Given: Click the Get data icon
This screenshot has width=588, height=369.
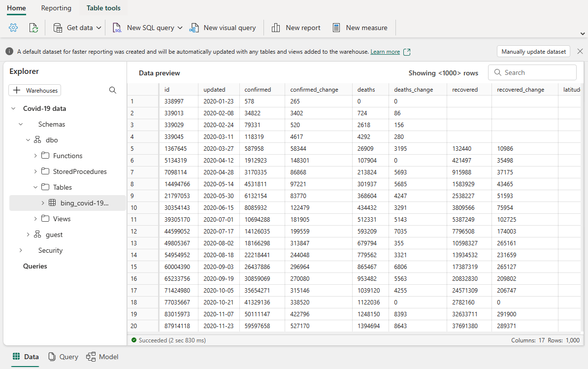Looking at the screenshot, I should [58, 28].
